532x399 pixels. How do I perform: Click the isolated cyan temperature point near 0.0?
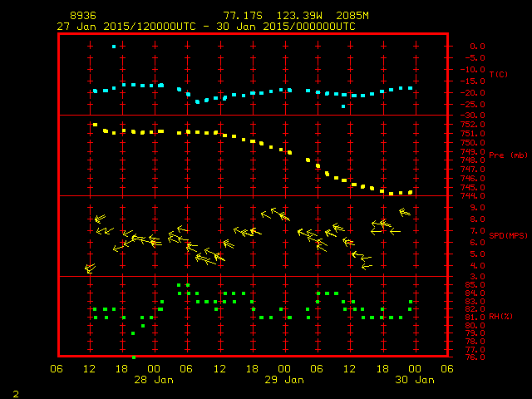[x=114, y=47]
